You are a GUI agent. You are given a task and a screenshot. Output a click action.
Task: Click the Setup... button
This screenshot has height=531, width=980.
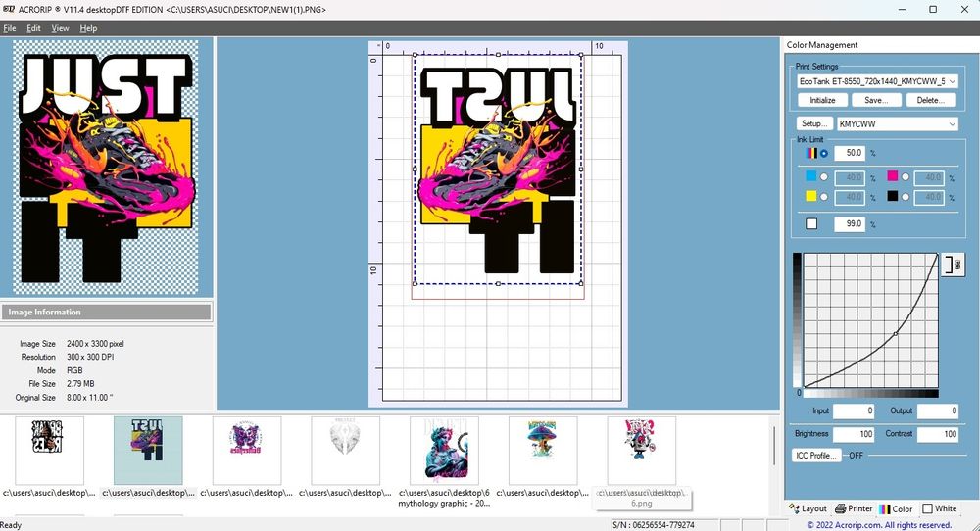(814, 123)
